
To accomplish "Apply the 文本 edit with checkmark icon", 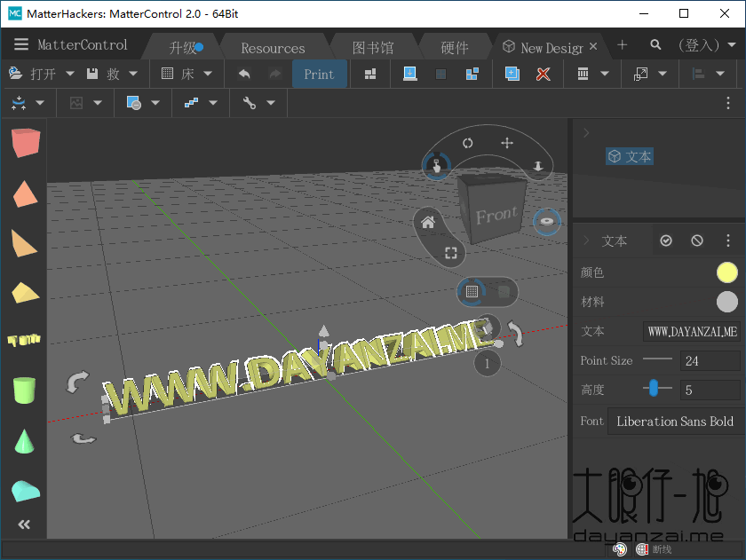I will pyautogui.click(x=666, y=241).
